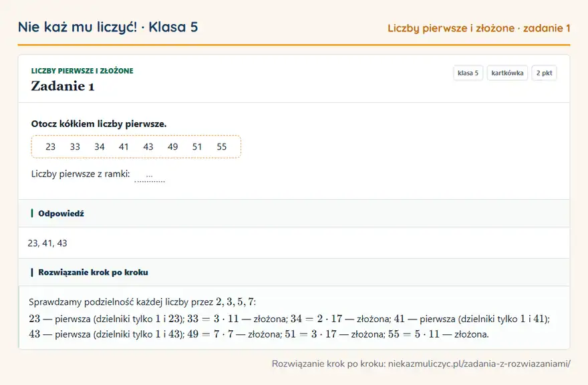Click the instruction "Otocz kółkiem liczby pierwsze."
Image resolution: width=588 pixels, height=385 pixels.
pyautogui.click(x=99, y=124)
